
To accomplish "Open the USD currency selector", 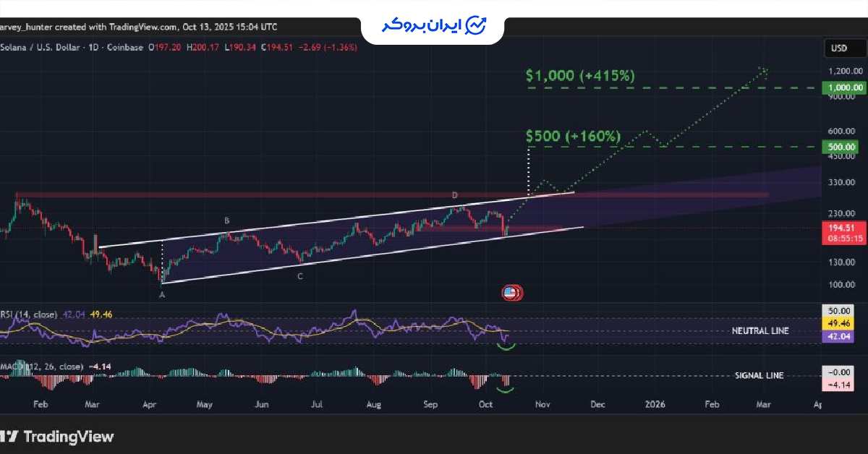I will click(839, 49).
